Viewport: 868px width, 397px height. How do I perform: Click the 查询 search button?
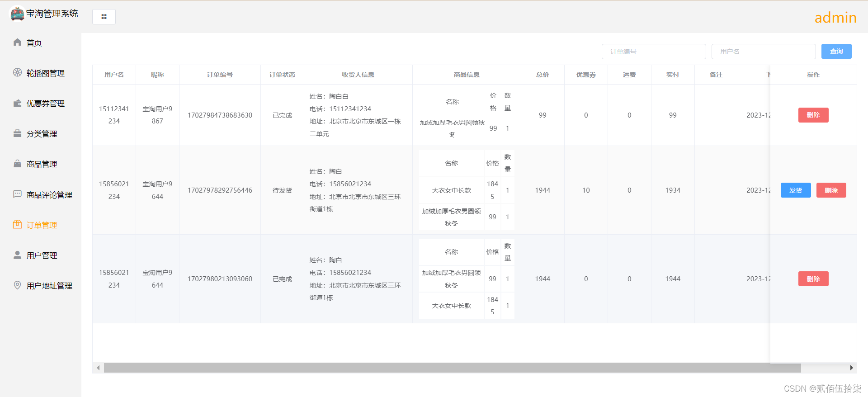click(836, 52)
